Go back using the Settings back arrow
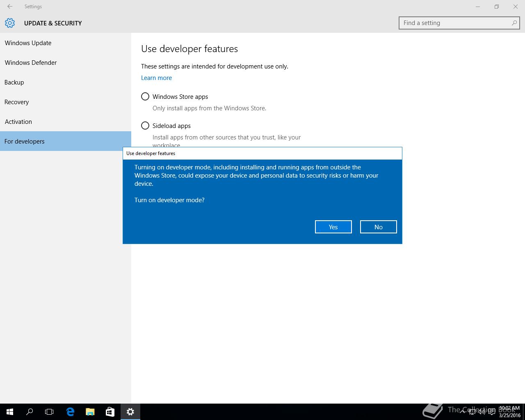525x420 pixels. (10, 7)
